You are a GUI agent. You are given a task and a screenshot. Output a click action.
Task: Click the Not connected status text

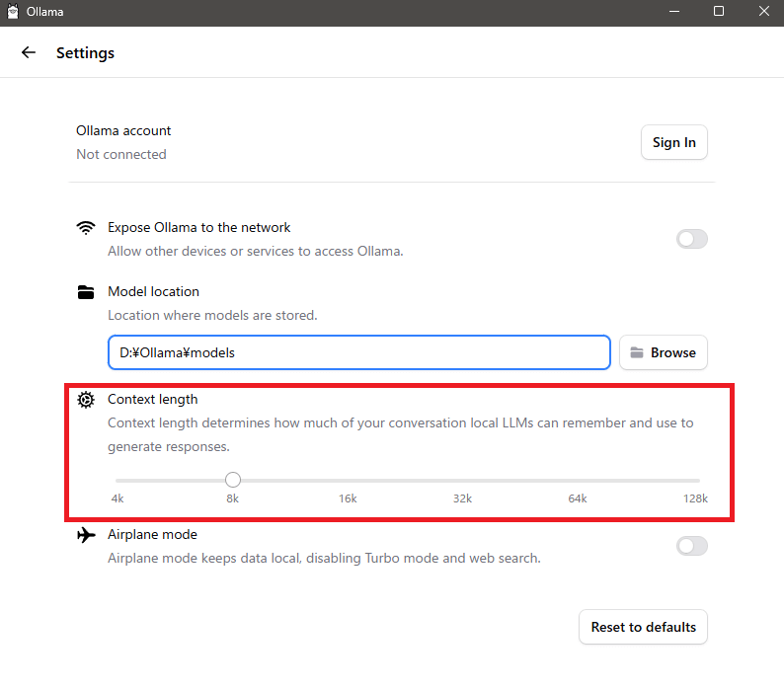[x=121, y=155]
